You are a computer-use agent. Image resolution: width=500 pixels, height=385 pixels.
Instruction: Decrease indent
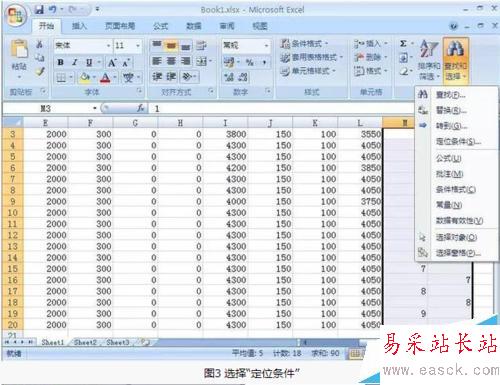[x=157, y=77]
